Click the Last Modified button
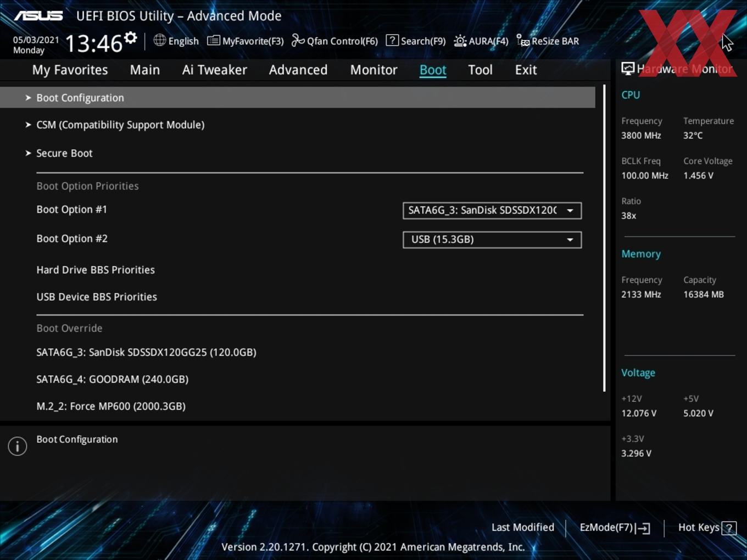The image size is (747, 560). pyautogui.click(x=523, y=527)
